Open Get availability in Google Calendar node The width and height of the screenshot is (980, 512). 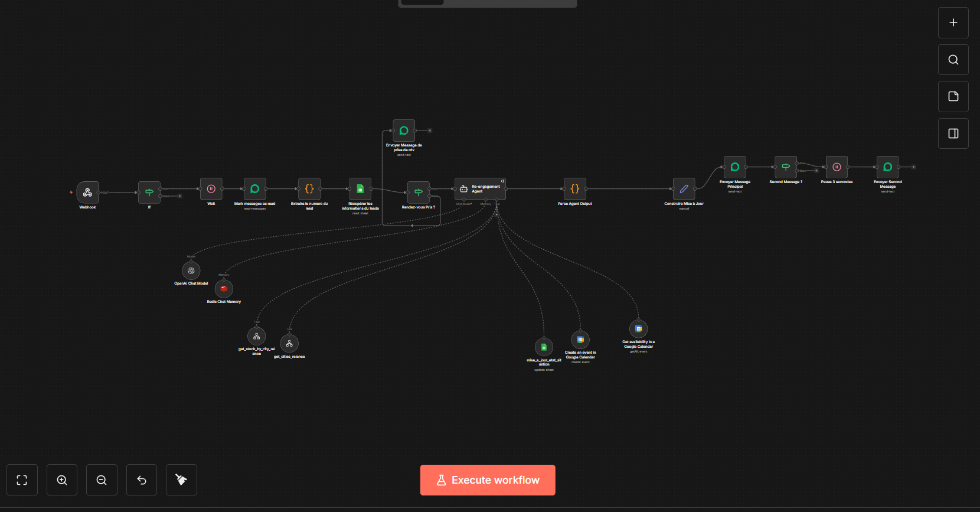(x=638, y=329)
